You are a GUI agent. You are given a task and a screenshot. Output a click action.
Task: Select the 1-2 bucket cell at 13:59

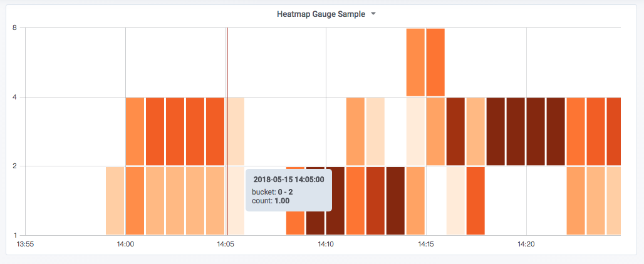115,200
